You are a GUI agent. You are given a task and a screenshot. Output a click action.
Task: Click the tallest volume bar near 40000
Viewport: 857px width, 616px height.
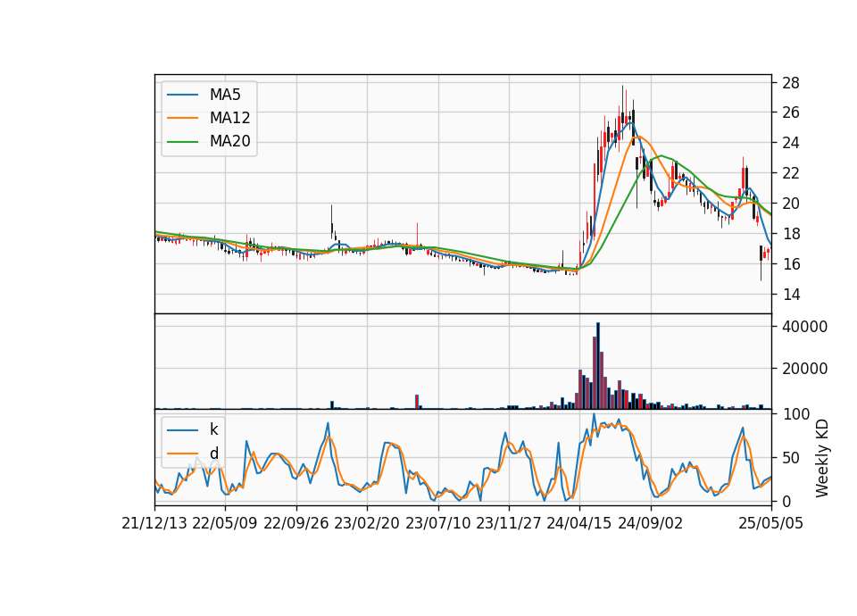598,366
